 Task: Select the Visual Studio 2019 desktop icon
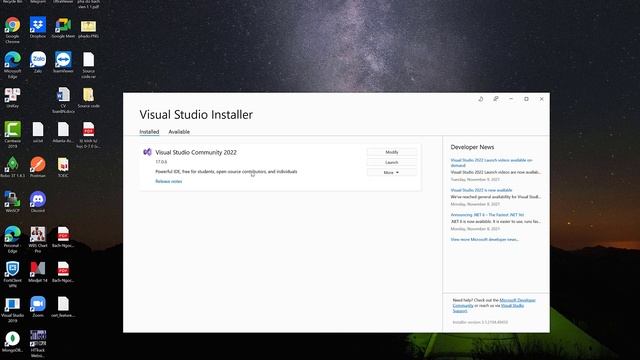pos(12,309)
